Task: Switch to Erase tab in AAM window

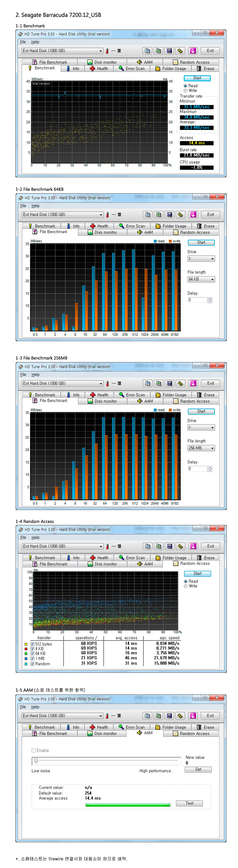Action: [x=205, y=727]
